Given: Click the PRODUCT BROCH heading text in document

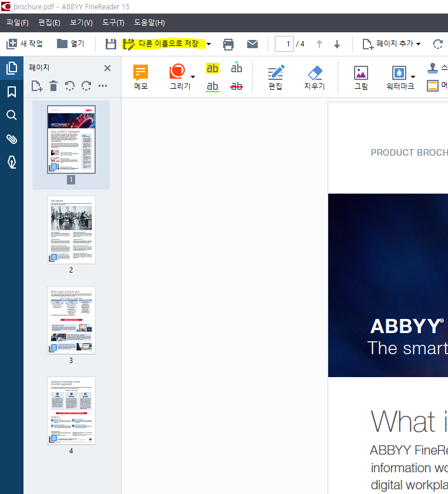Looking at the screenshot, I should point(409,153).
